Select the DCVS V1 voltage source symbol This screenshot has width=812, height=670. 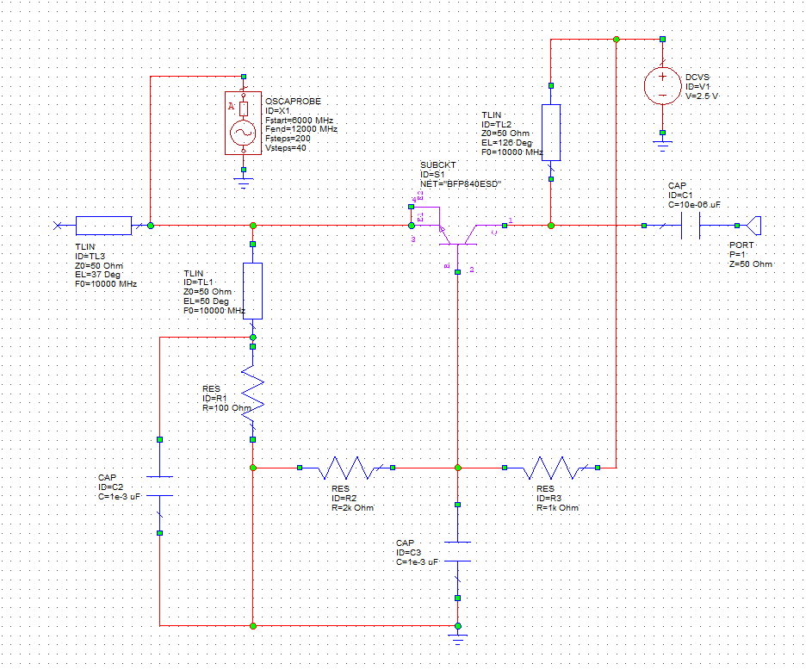(x=662, y=85)
